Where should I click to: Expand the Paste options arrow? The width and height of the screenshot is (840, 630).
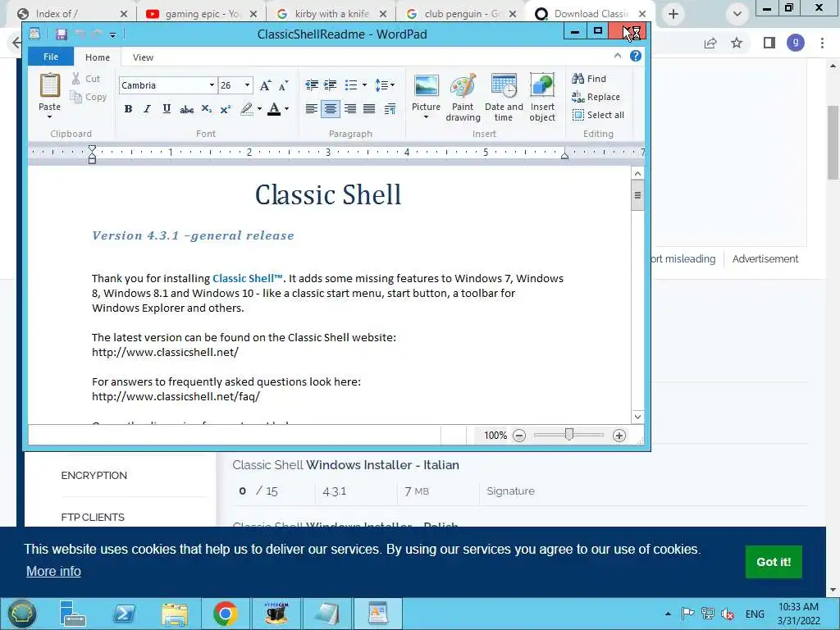49,116
